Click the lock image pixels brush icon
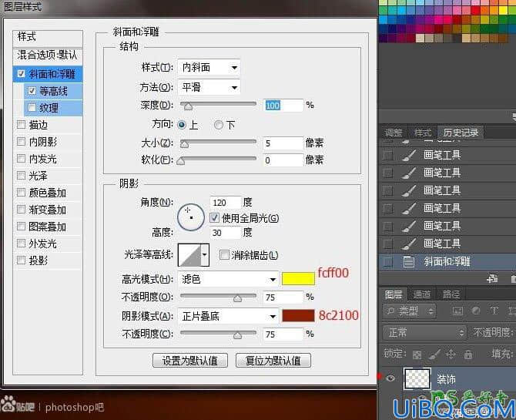 click(434, 354)
